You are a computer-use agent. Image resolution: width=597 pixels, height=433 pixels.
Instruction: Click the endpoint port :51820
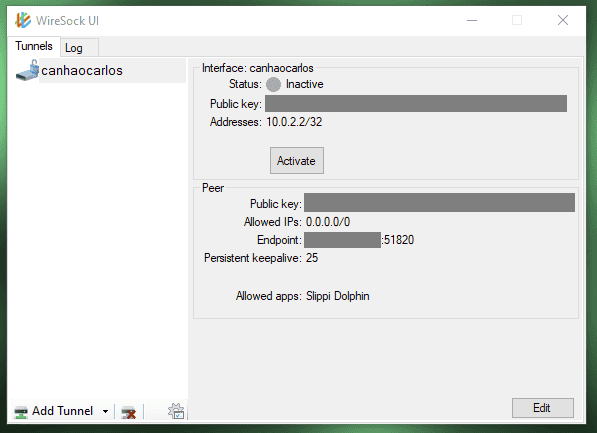pyautogui.click(x=397, y=240)
